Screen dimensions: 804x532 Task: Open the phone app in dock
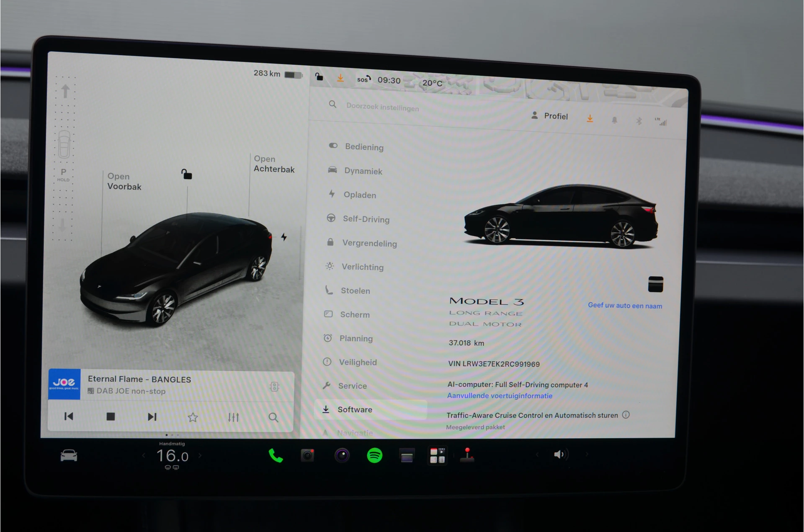coord(276,455)
